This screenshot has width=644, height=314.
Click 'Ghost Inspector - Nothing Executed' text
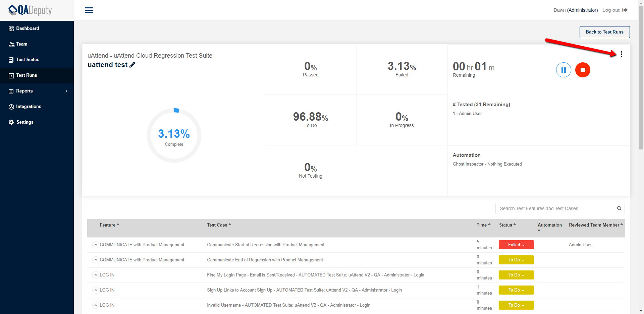click(487, 164)
